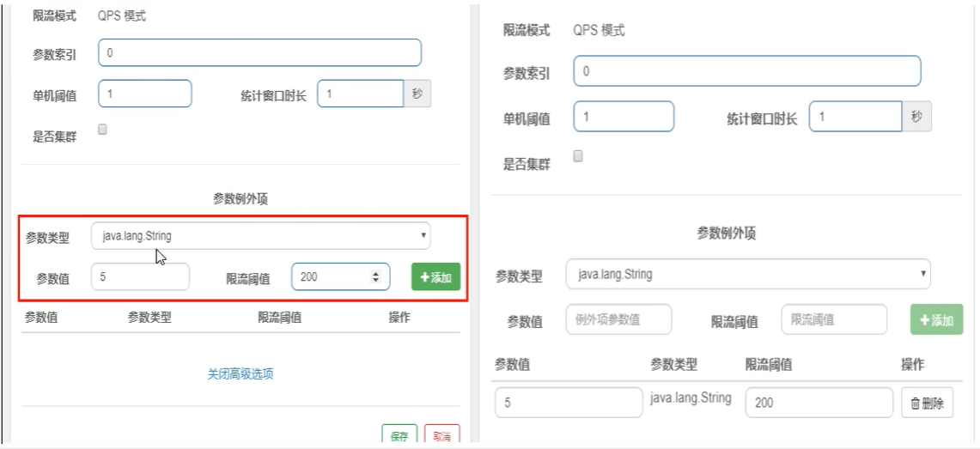
Task: Click the green 添加 button in left panel
Action: pyautogui.click(x=435, y=276)
